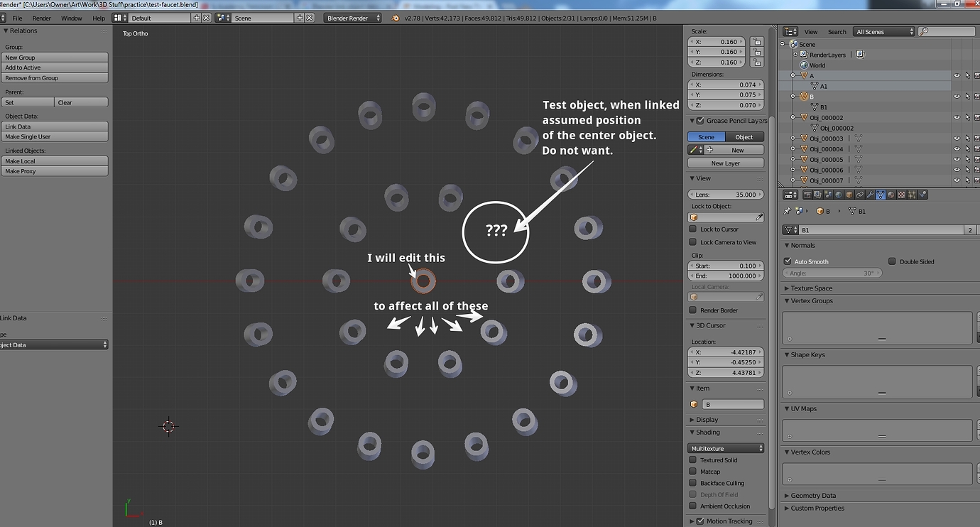Disable Auto Smooth checkbox

[788, 261]
